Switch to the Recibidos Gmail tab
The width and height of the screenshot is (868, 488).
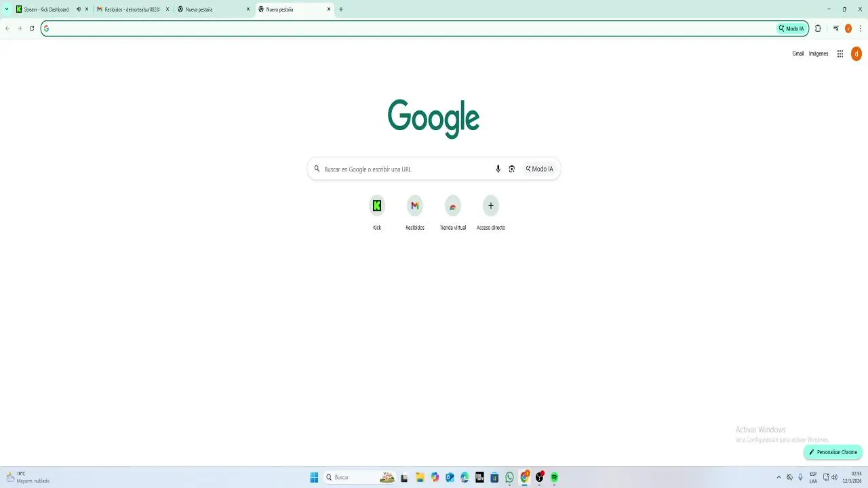[x=132, y=9]
